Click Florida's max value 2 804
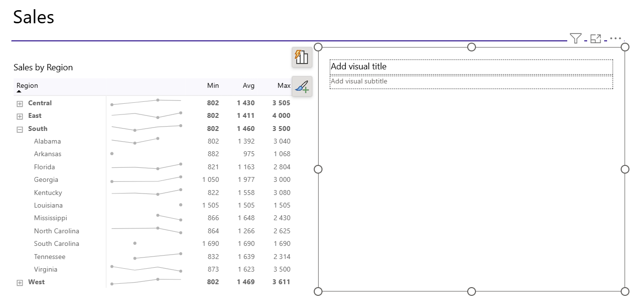The image size is (644, 307). (282, 167)
